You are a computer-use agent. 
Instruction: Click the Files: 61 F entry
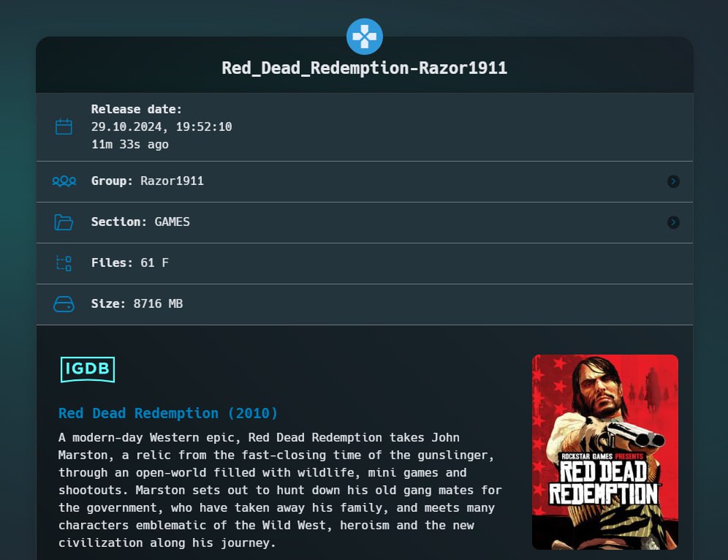pyautogui.click(x=130, y=263)
